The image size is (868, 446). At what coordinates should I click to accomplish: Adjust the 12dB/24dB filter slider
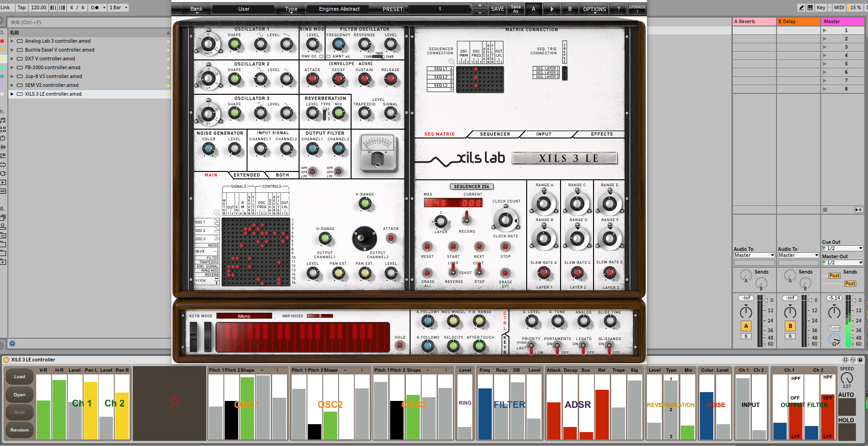click(x=378, y=57)
